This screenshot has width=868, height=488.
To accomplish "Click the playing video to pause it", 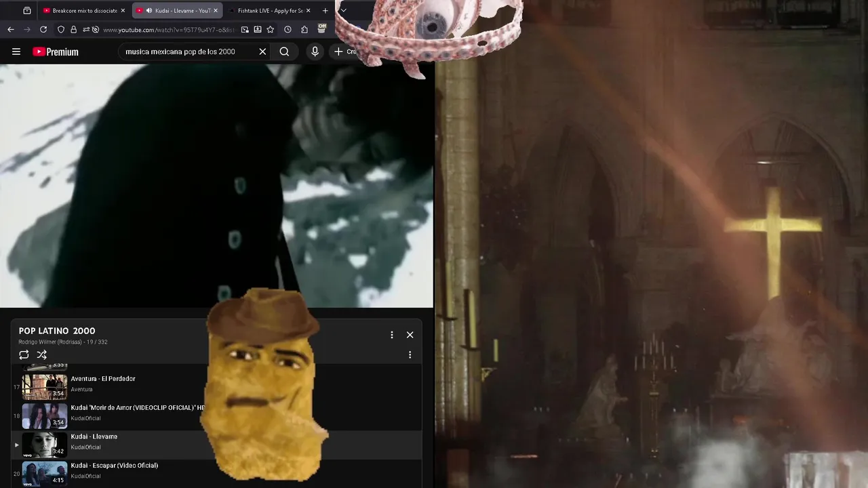I will pos(216,186).
